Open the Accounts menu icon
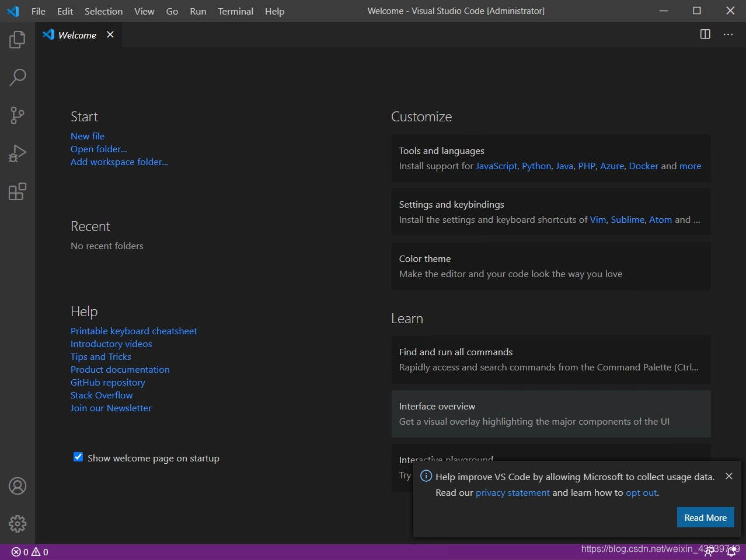746x560 pixels. (18, 486)
